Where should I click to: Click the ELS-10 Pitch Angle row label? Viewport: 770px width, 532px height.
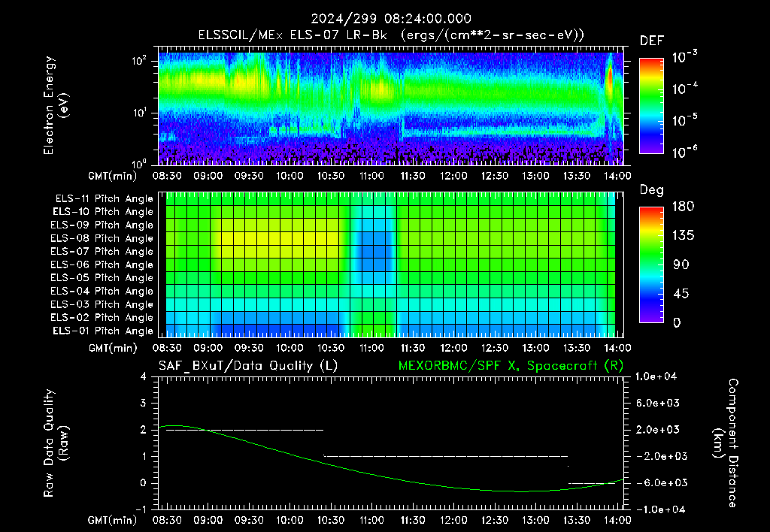pos(103,212)
